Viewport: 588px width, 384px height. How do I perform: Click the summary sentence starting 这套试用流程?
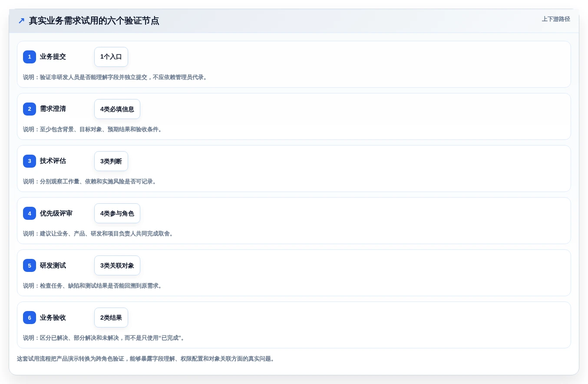pyautogui.click(x=145, y=359)
